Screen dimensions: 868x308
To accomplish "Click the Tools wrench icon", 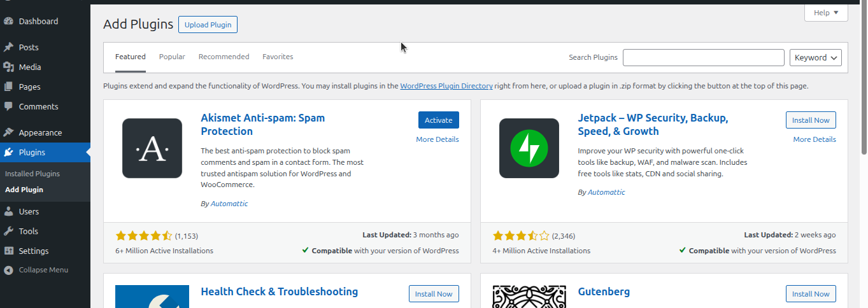I will (8, 231).
